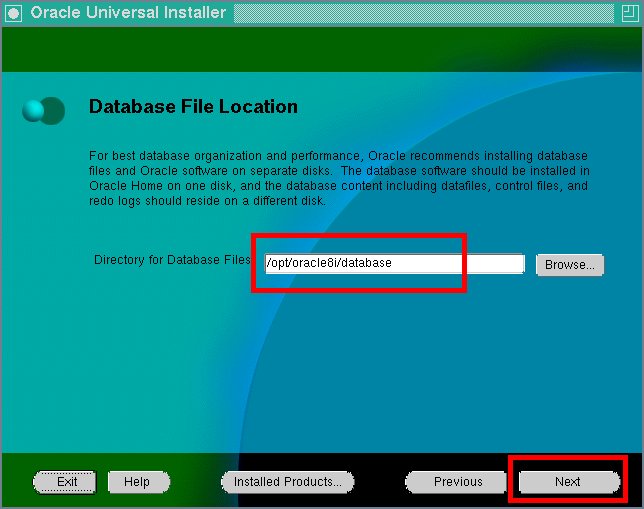The width and height of the screenshot is (644, 509).
Task: Click the Database File Location heading
Action: point(193,106)
